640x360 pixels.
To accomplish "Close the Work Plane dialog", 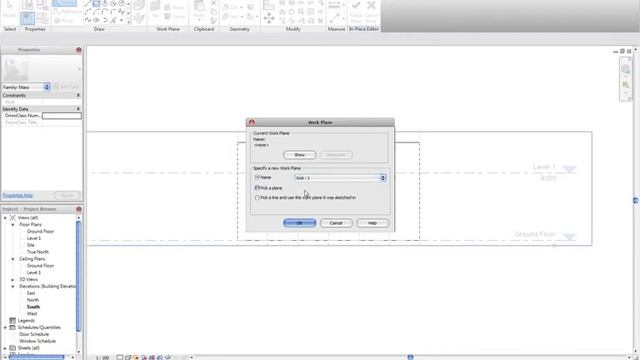I will click(x=252, y=122).
